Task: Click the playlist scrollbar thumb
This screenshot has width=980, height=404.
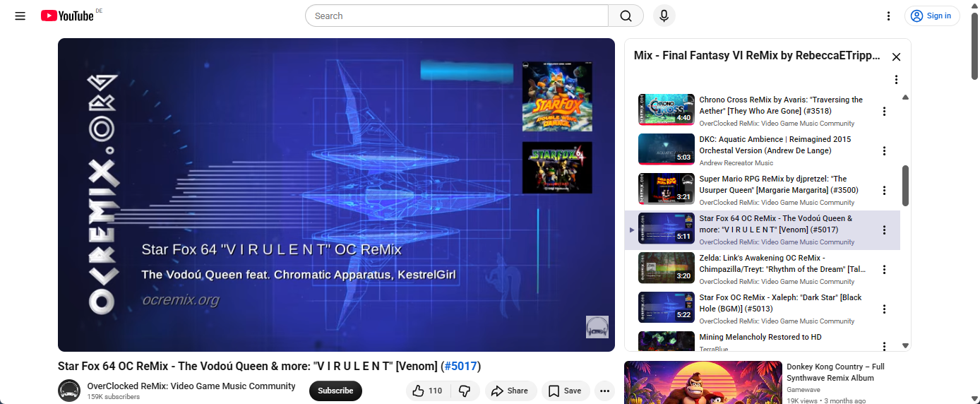Action: [905, 186]
